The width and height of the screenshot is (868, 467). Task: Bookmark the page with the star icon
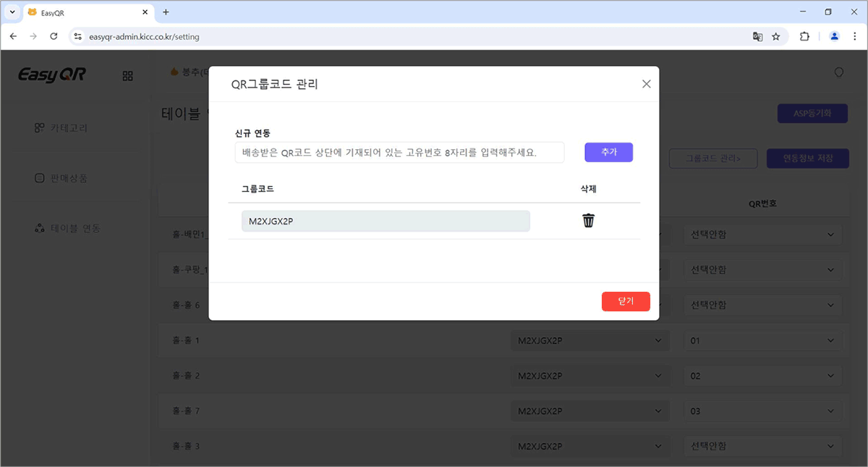(x=776, y=36)
